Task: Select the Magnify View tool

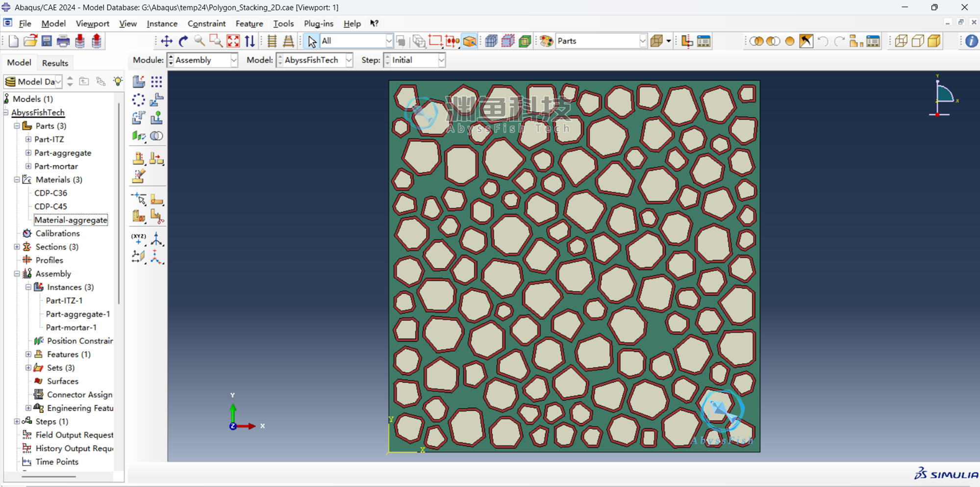Action: [200, 41]
